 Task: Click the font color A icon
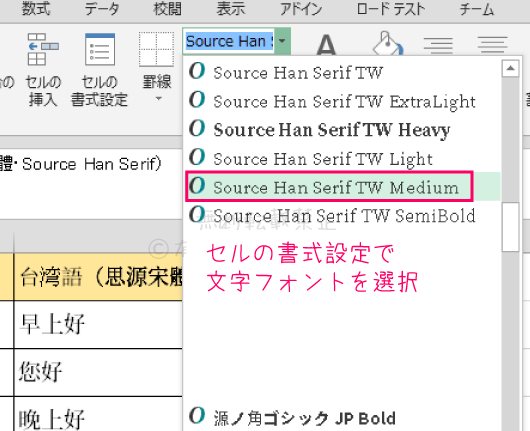326,44
